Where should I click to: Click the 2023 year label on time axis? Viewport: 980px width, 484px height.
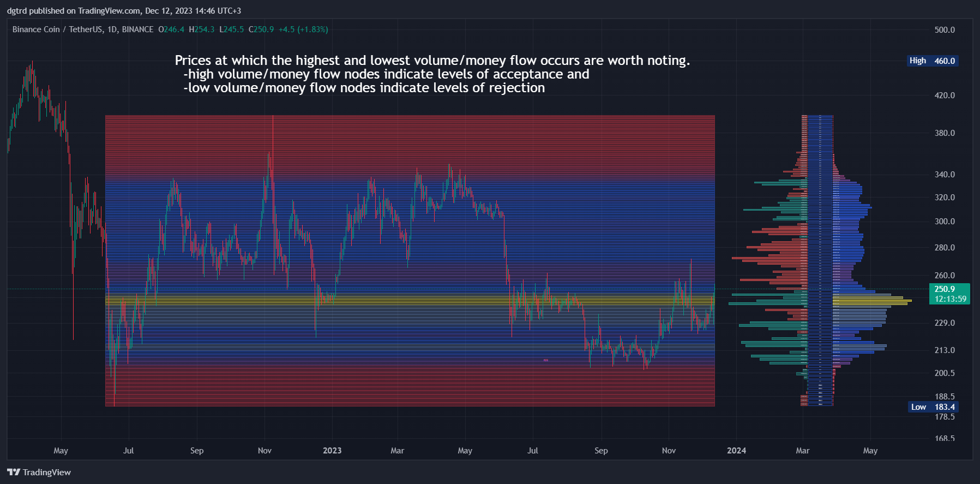332,451
